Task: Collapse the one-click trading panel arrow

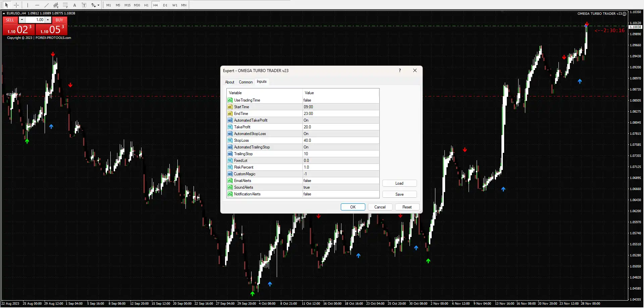Action: click(x=4, y=13)
